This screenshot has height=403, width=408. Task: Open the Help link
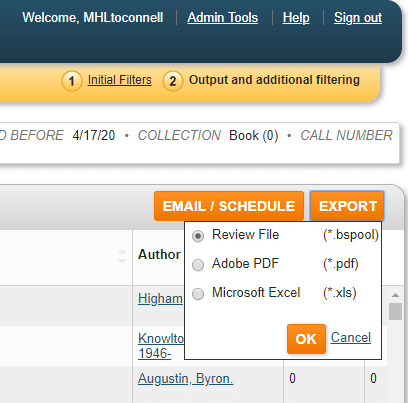click(296, 17)
